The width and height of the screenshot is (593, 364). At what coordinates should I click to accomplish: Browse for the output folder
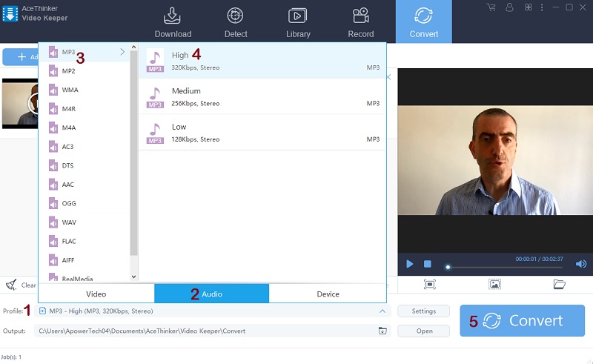pos(382,331)
